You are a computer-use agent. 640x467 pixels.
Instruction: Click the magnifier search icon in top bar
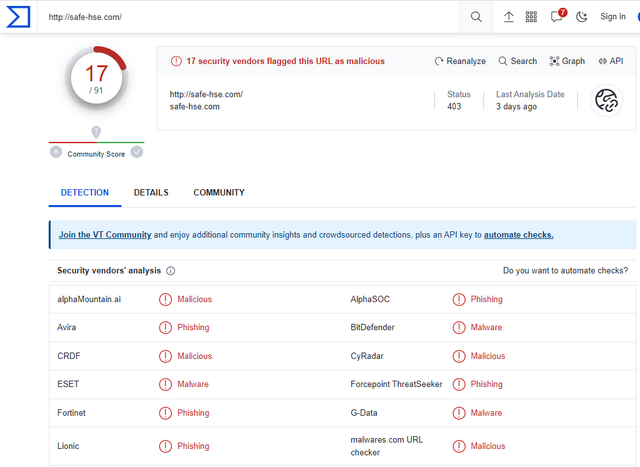pos(476,17)
